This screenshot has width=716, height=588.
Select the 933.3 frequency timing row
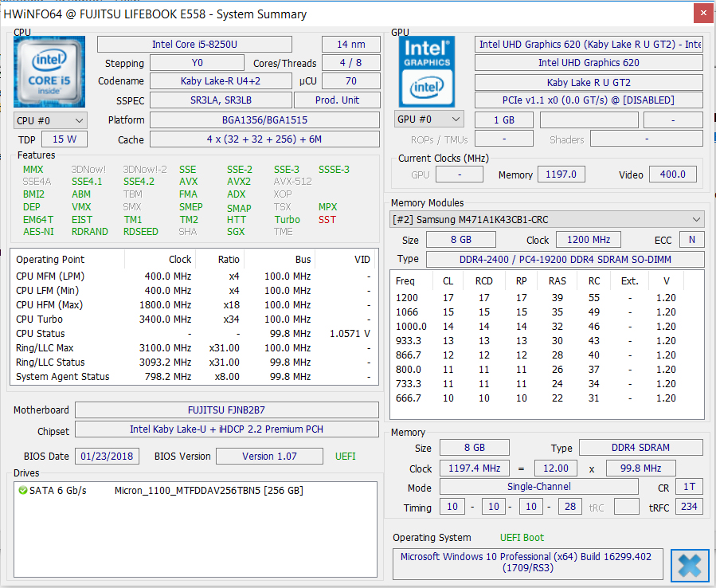click(546, 341)
